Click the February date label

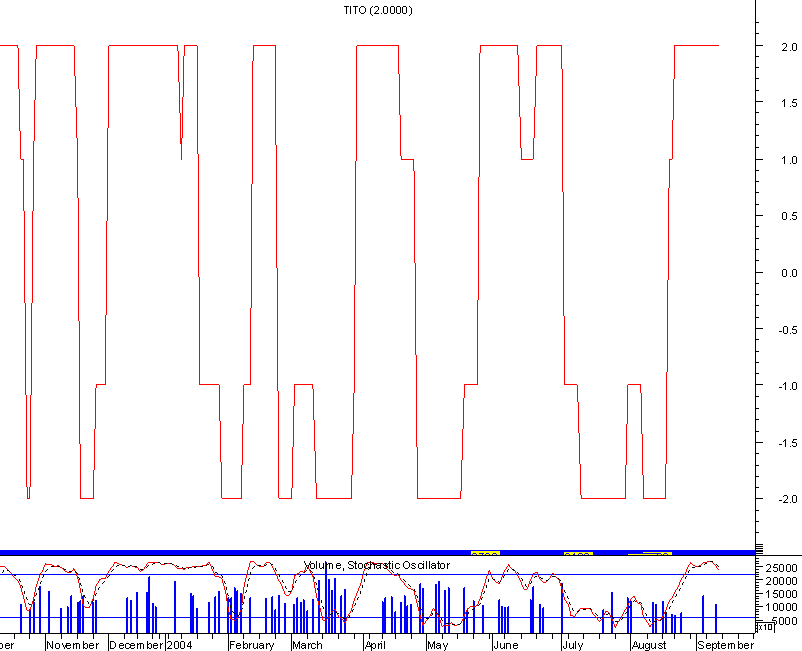252,645
